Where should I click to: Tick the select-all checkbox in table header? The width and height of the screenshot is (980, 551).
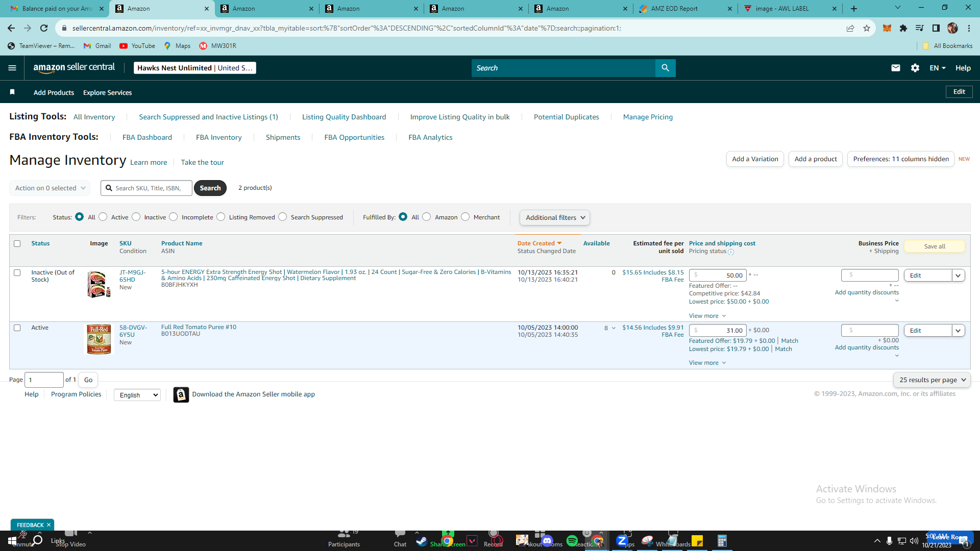[17, 244]
